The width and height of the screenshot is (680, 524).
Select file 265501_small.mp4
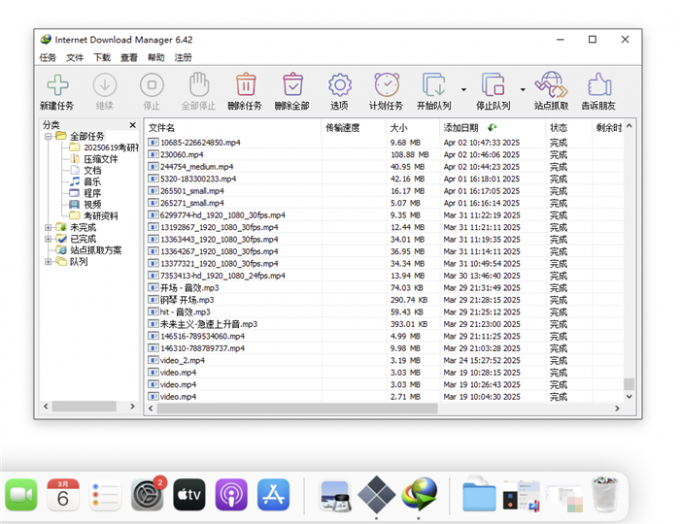tap(192, 191)
